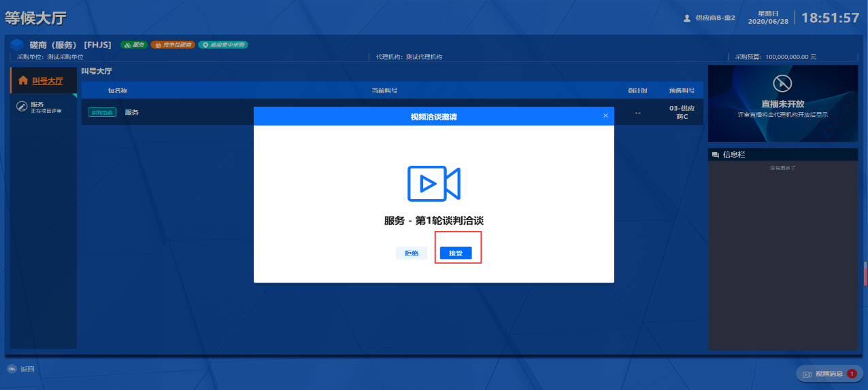The image size is (868, 390).
Task: Click the red notification badge on 视频消息
Action: click(x=852, y=374)
